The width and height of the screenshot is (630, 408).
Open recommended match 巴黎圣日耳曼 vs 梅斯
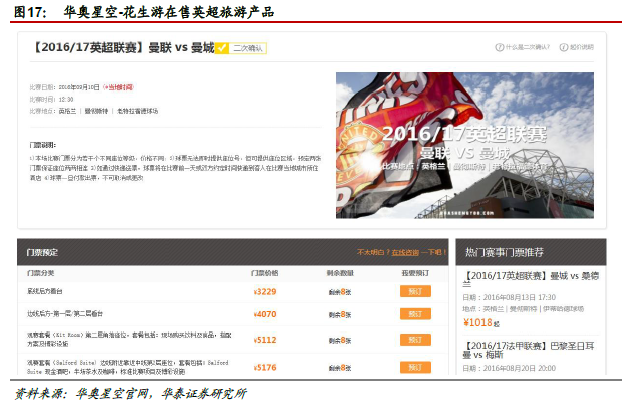528,350
